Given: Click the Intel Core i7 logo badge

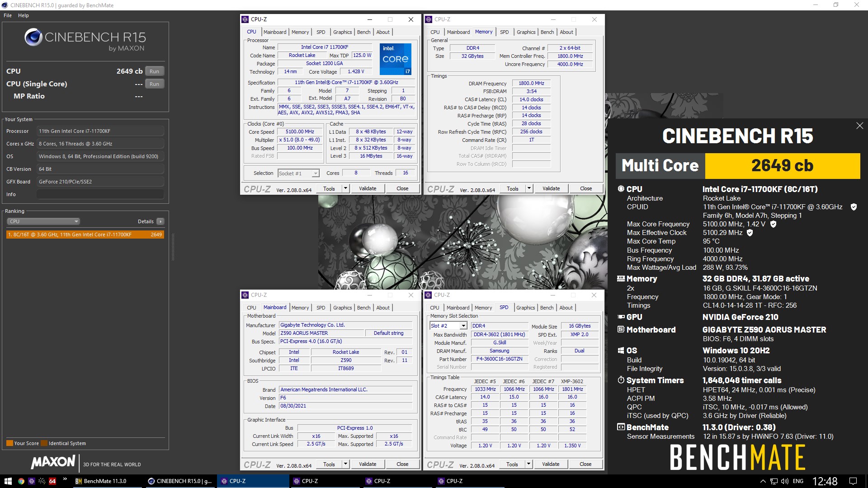Looking at the screenshot, I should (396, 59).
